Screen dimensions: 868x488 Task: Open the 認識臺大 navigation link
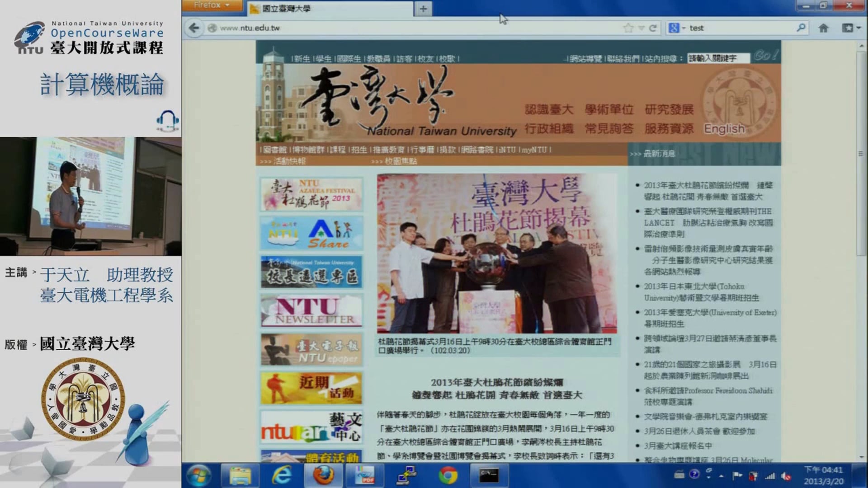click(x=549, y=109)
